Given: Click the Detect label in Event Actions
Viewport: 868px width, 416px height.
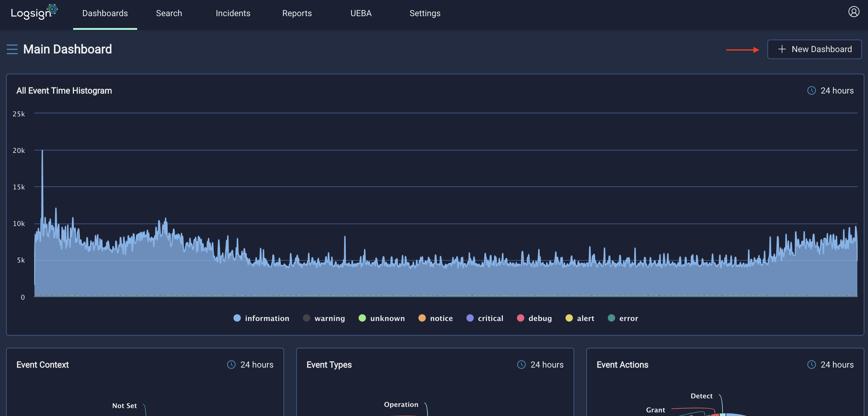Looking at the screenshot, I should click(702, 396).
